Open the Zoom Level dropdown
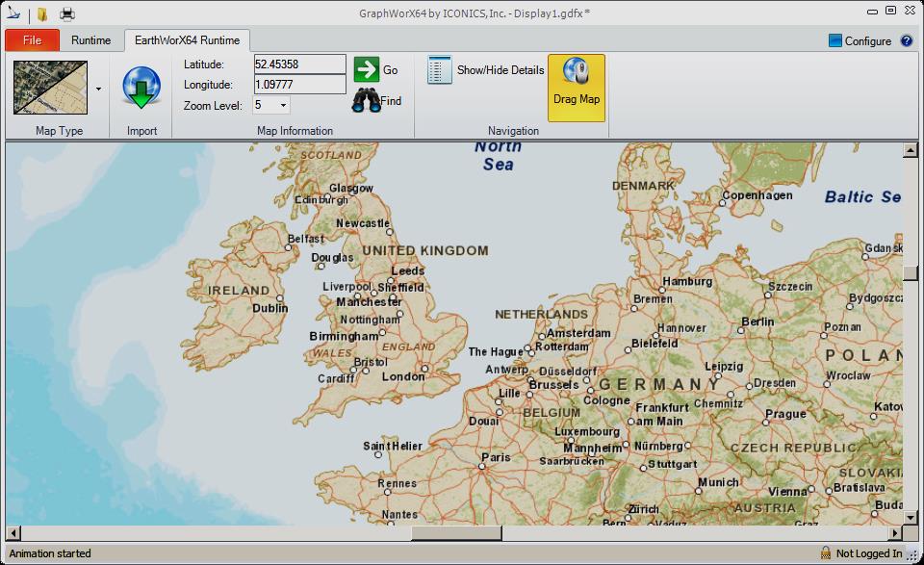Screen dimensions: 924x565 coord(283,106)
